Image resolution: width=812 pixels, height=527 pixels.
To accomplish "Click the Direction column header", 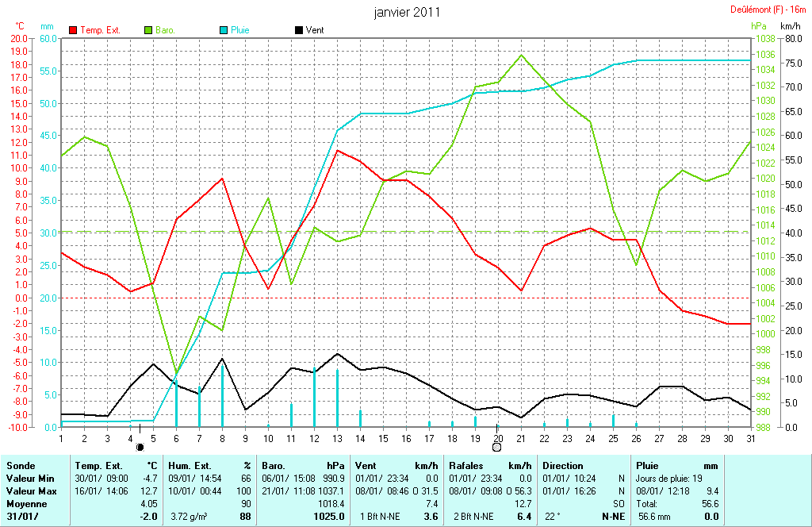I will click(563, 466).
